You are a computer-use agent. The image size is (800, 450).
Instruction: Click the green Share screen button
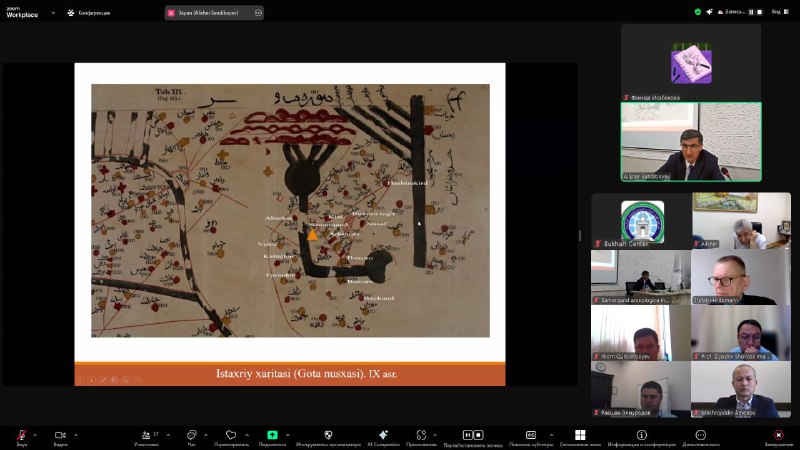[272, 435]
